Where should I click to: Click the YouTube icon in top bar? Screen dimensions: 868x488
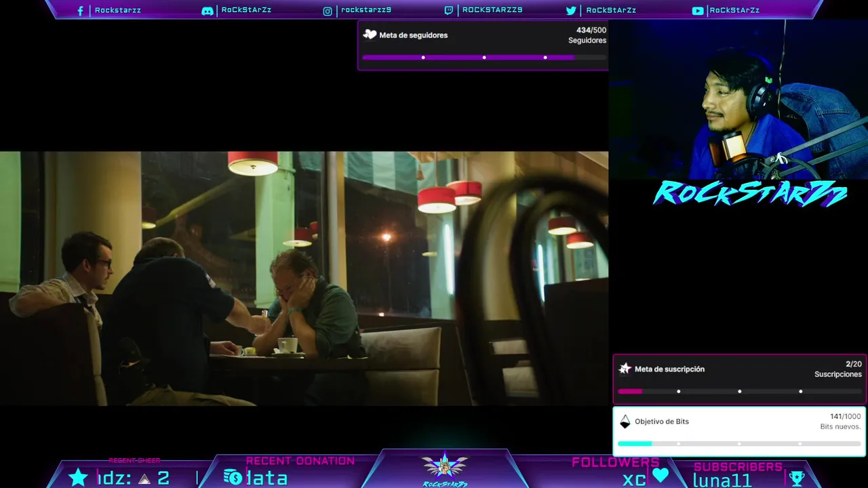[x=698, y=11]
